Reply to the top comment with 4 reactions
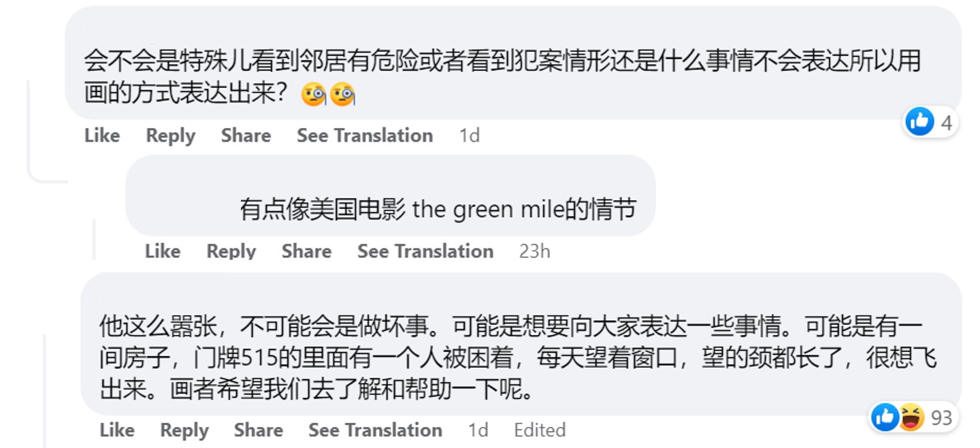The image size is (980, 448). click(x=170, y=135)
